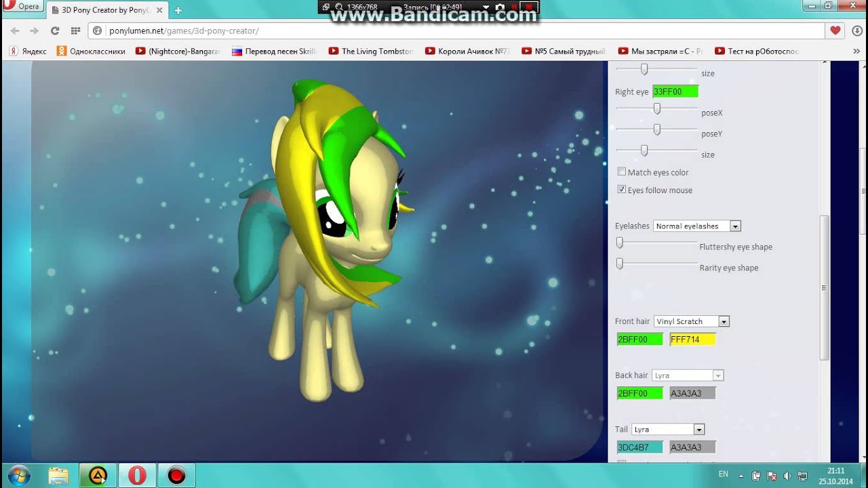Open the Яндекс bookmark
The image size is (868, 488).
pos(28,51)
